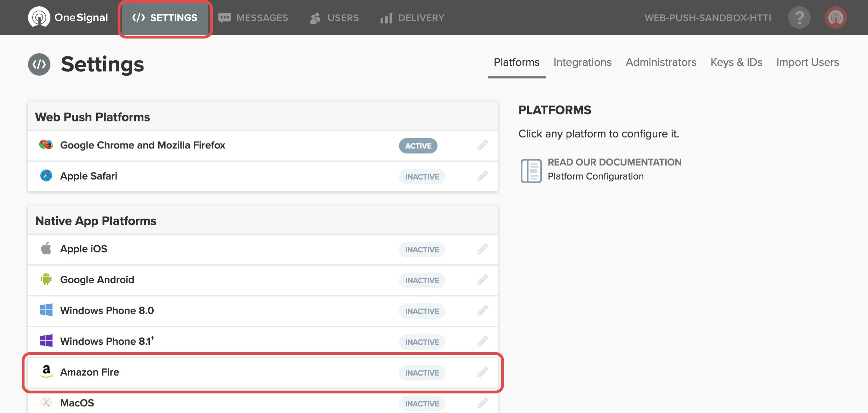Select the Google Chrome and Mozilla Firefox row
Image resolution: width=868 pixels, height=413 pixels.
click(x=263, y=146)
